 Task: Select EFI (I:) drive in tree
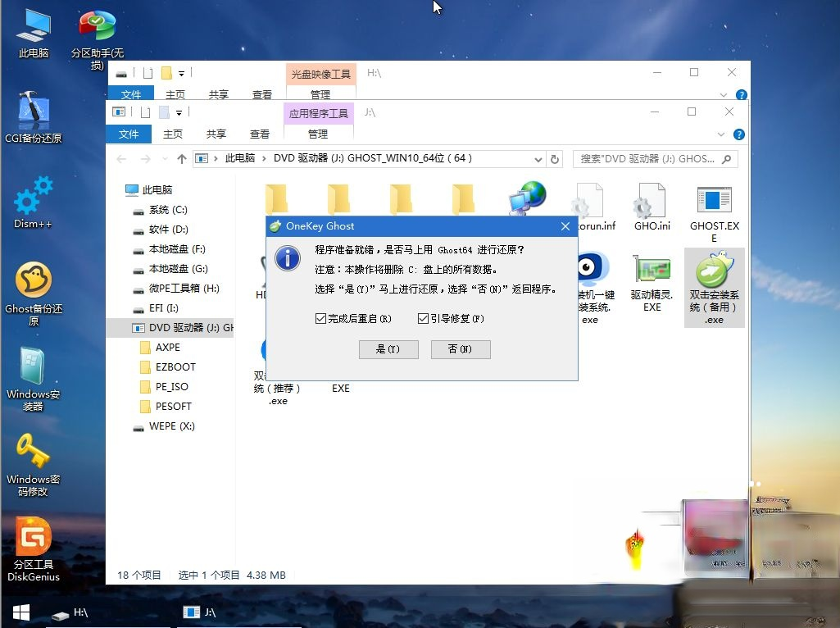pos(156,308)
